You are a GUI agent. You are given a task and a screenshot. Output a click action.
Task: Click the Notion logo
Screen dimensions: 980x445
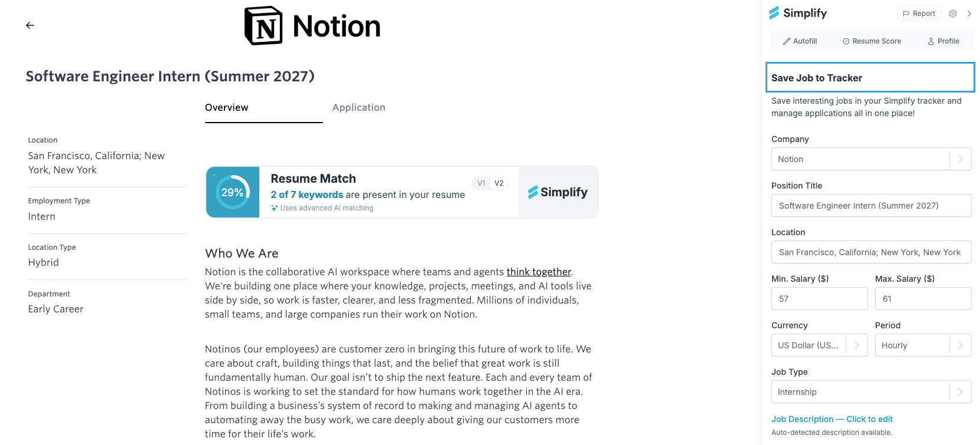pos(312,26)
